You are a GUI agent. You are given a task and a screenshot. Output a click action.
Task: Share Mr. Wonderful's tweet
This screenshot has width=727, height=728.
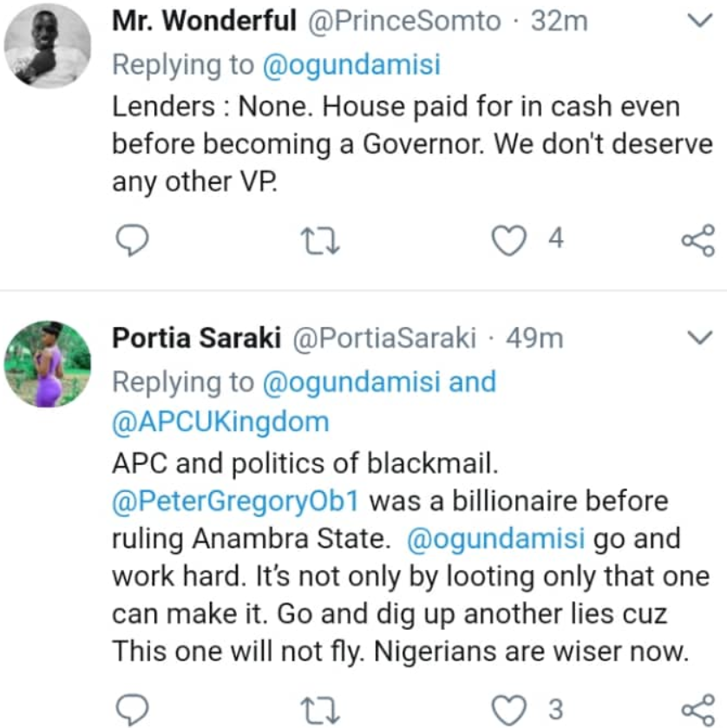click(x=698, y=239)
